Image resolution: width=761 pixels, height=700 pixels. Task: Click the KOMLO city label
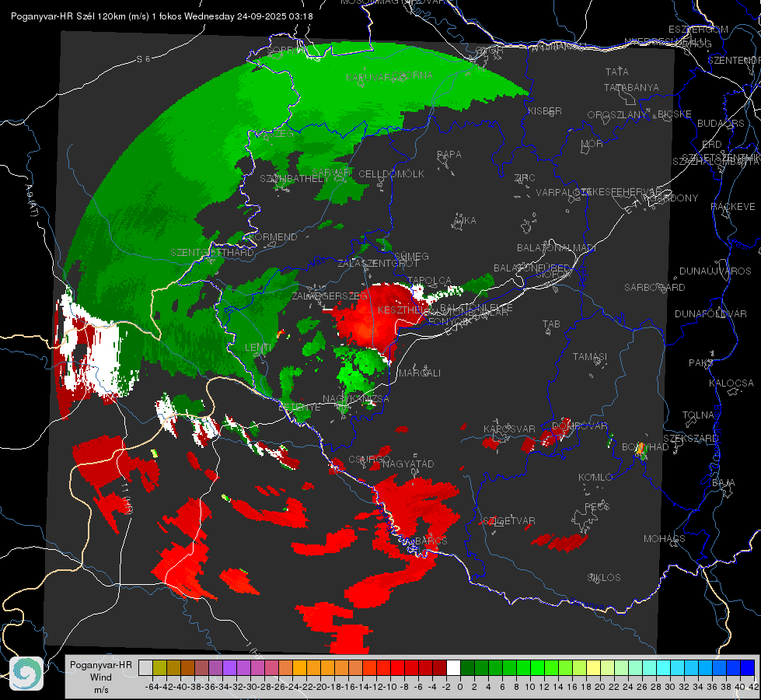[x=595, y=478]
